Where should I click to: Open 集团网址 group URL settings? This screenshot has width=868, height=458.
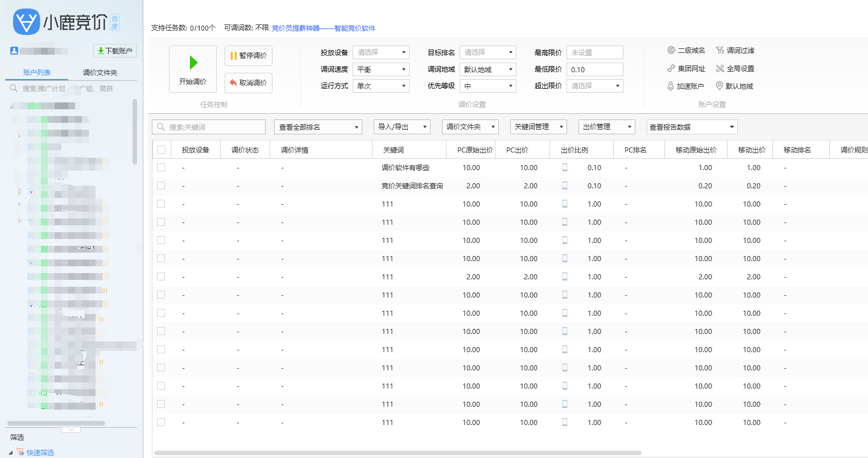pos(686,69)
